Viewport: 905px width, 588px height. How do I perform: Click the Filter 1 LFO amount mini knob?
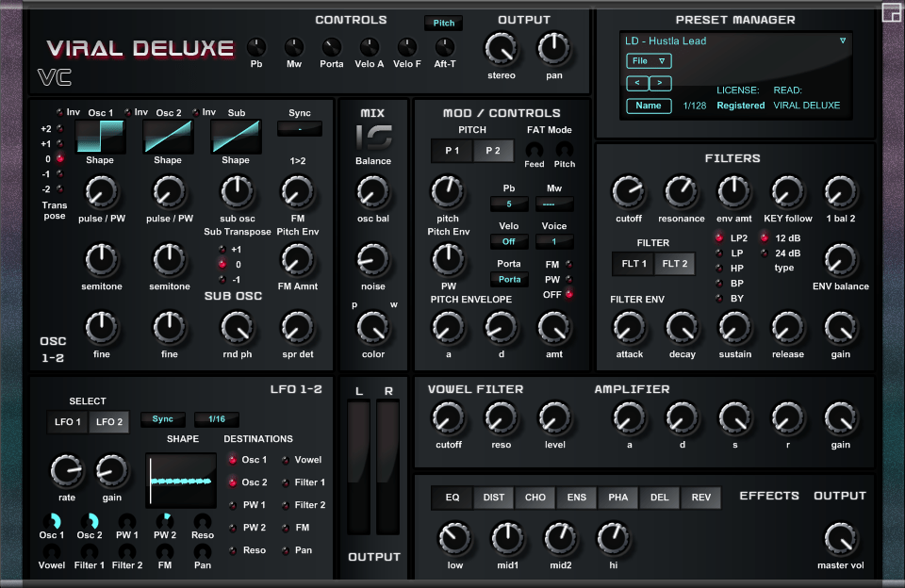tap(90, 551)
